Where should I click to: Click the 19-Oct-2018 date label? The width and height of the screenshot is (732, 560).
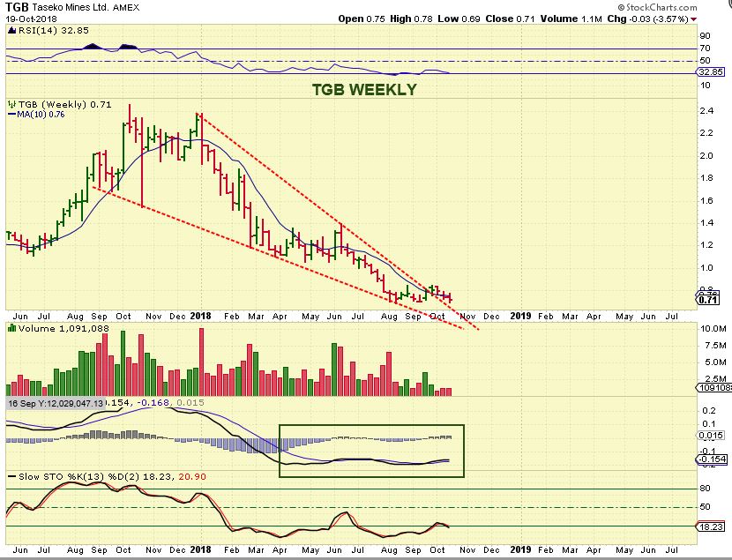(31, 19)
